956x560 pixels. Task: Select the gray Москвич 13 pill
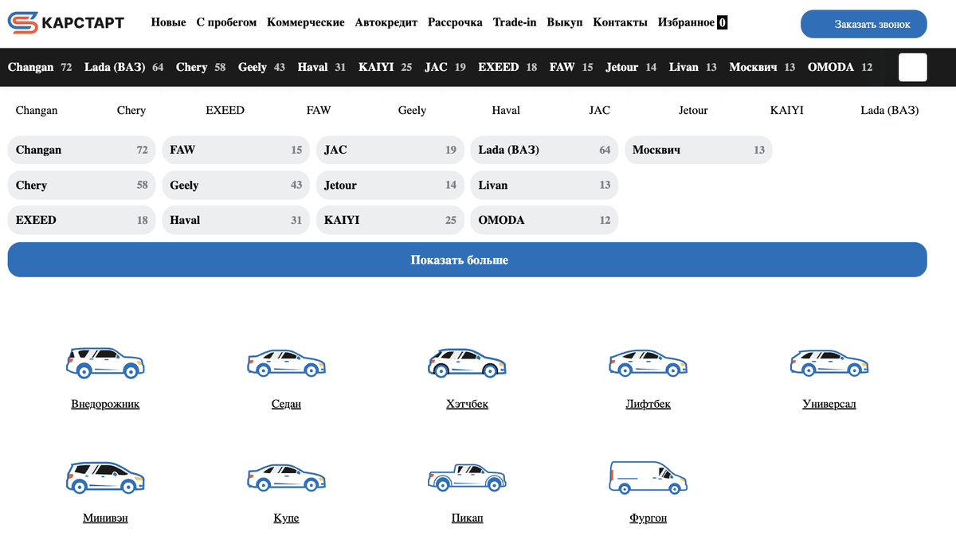(x=699, y=150)
